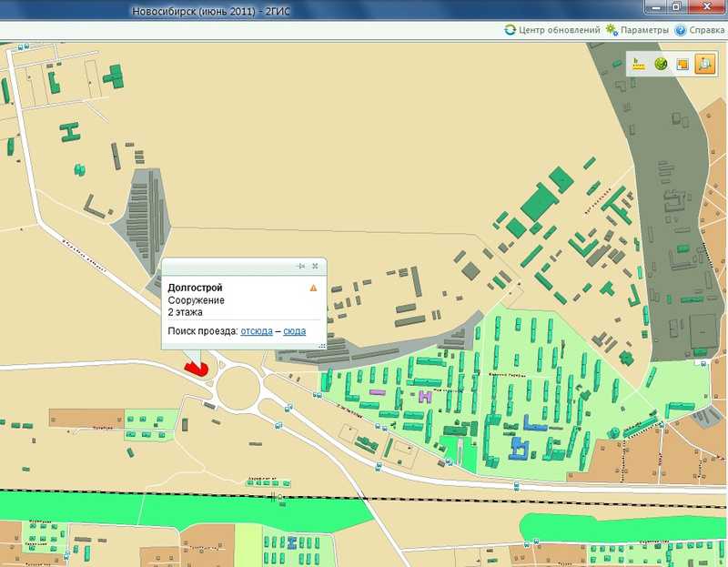728x567 pixels.
Task: Open Центр обновлений update center
Action: (552, 30)
